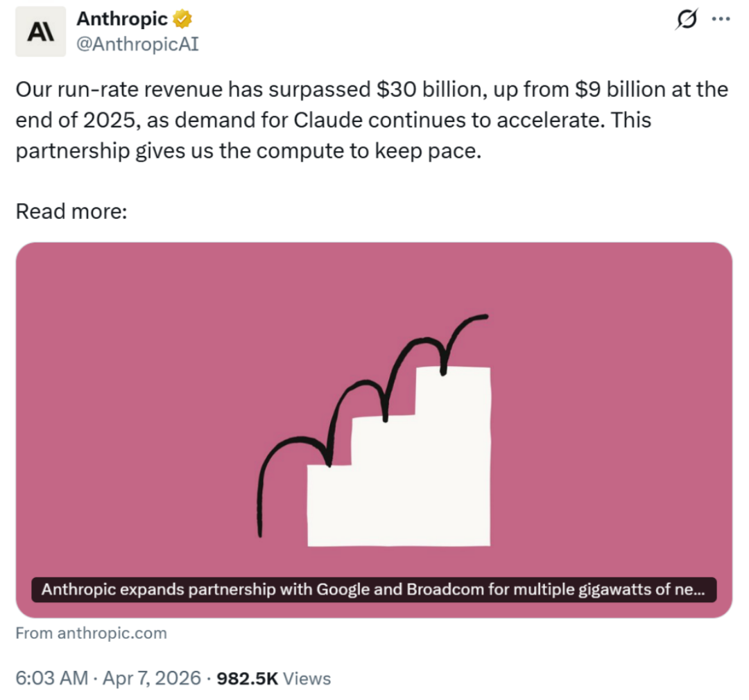Click the "Views" label
749x700 pixels.
[307, 679]
